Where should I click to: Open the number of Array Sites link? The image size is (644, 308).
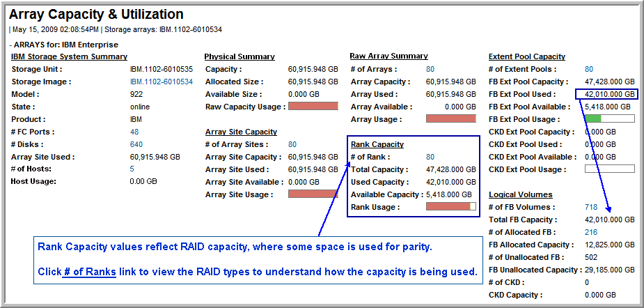tap(292, 144)
